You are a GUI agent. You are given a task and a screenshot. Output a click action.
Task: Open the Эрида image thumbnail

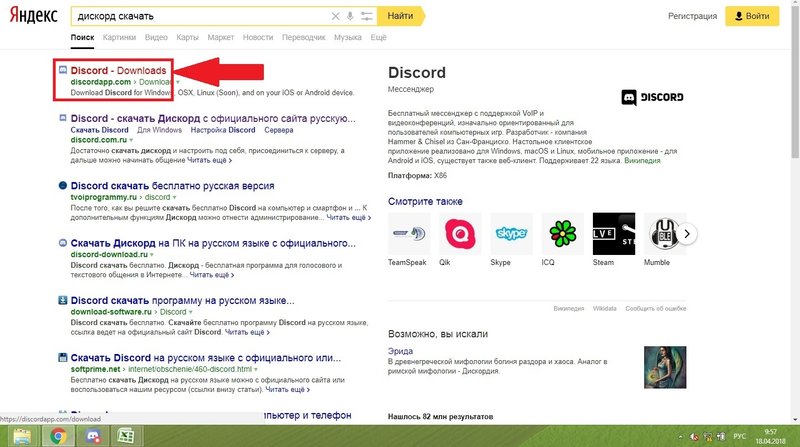[x=665, y=367]
